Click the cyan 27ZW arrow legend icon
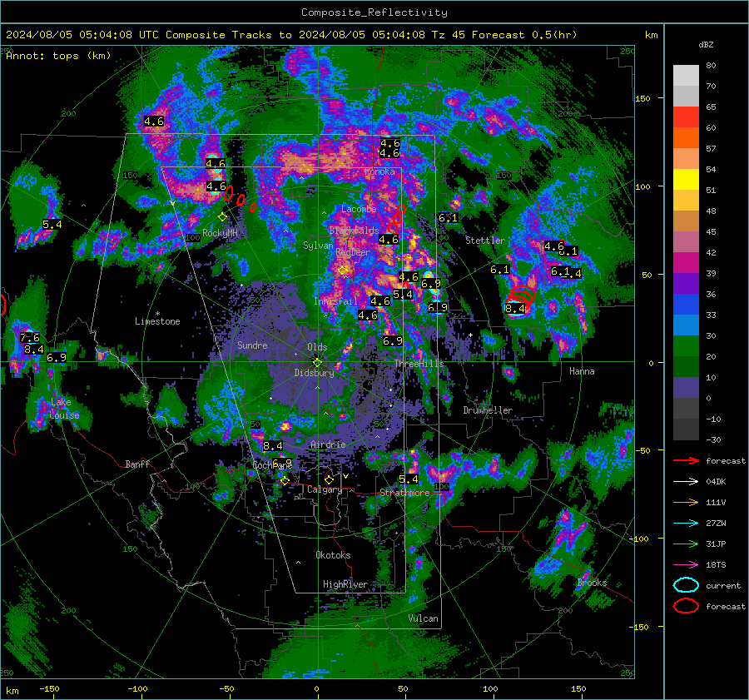 tap(686, 524)
